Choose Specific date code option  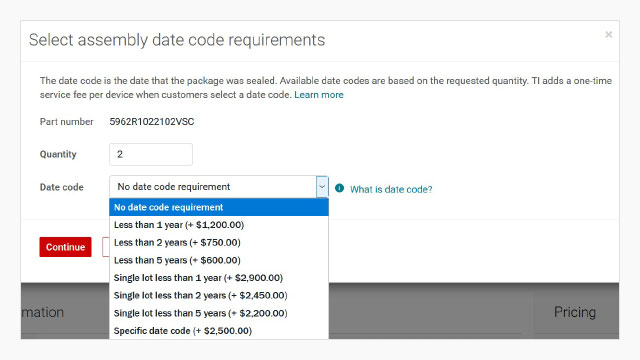[x=219, y=331]
